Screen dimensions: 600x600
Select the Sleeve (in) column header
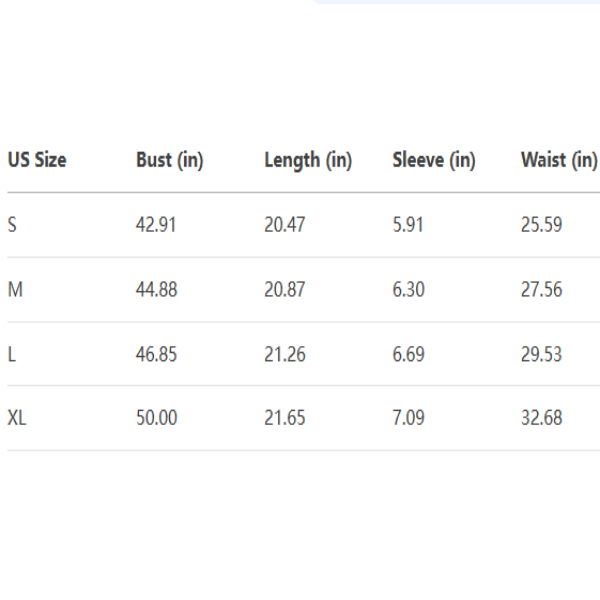(x=434, y=160)
